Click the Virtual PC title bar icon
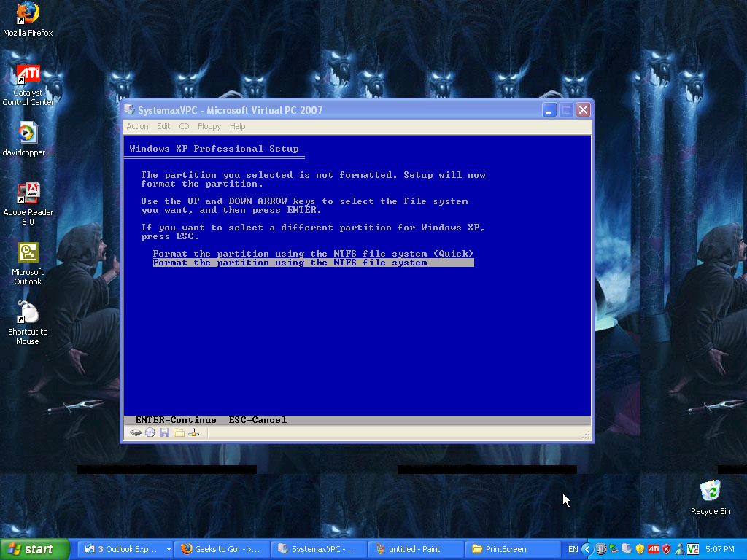The image size is (747, 560). point(129,110)
